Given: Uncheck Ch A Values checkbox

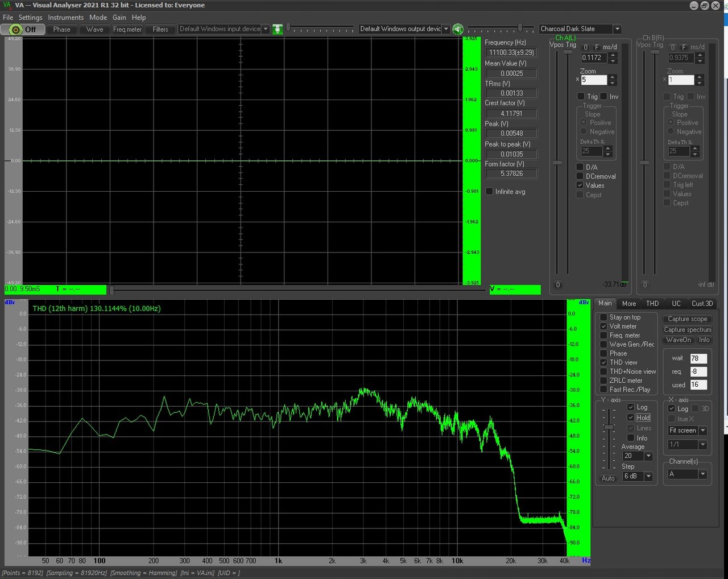Looking at the screenshot, I should click(x=580, y=185).
